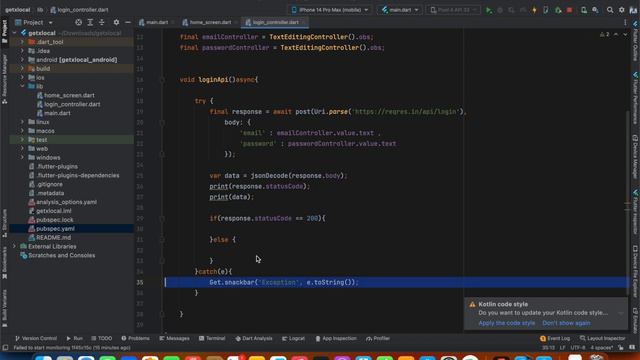The width and height of the screenshot is (640, 360).
Task: Open the Flutter Outline right side tab
Action: (636, 41)
